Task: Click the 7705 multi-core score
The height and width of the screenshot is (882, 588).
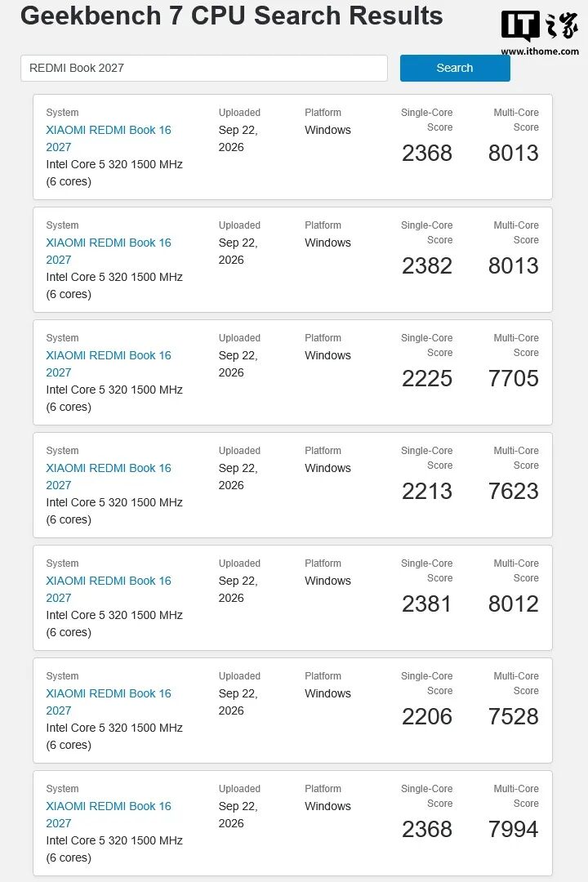Action: 513,378
